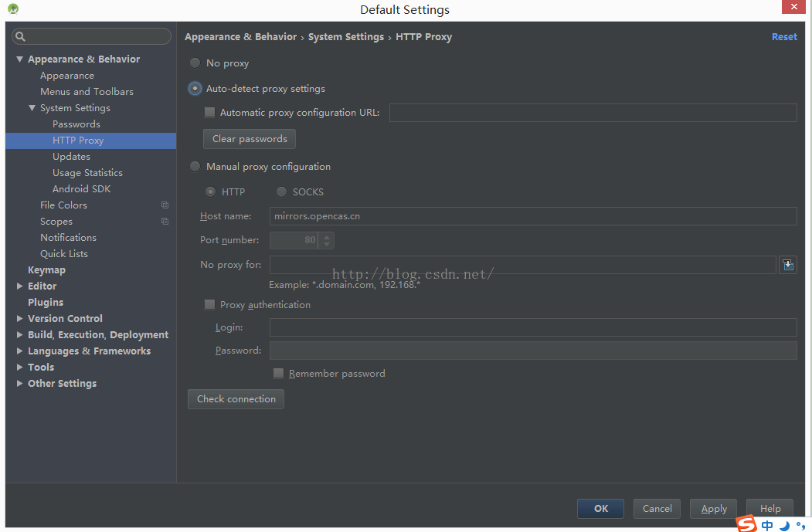
Task: Click the Android Studio window icon
Action: [x=13, y=8]
